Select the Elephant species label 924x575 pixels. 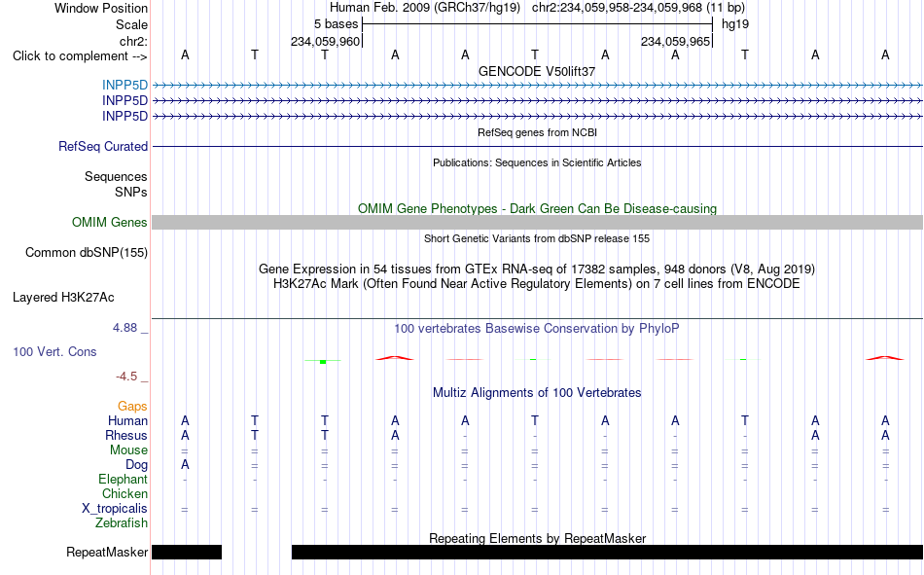(x=123, y=479)
